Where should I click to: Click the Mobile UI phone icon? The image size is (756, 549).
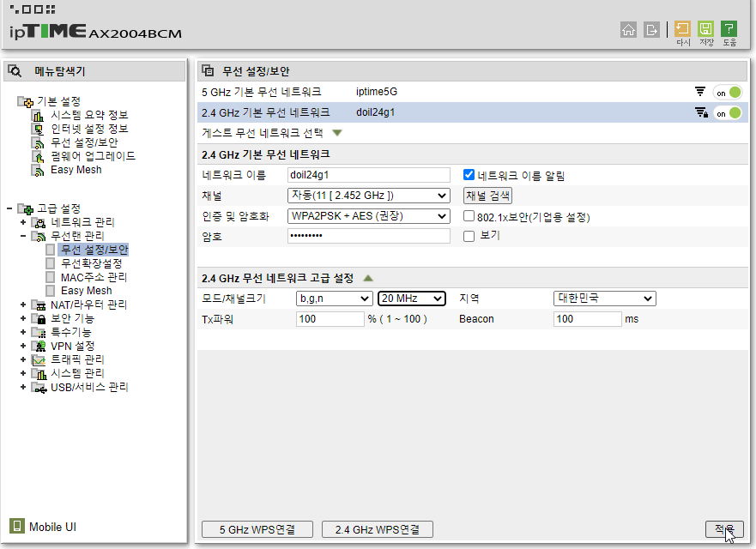[17, 526]
